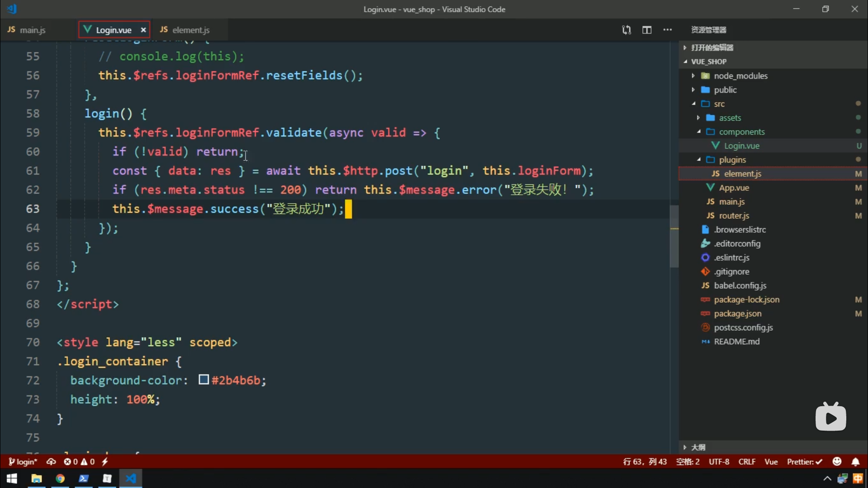Open the more actions ellipsis menu
This screenshot has height=488, width=868.
(x=668, y=30)
